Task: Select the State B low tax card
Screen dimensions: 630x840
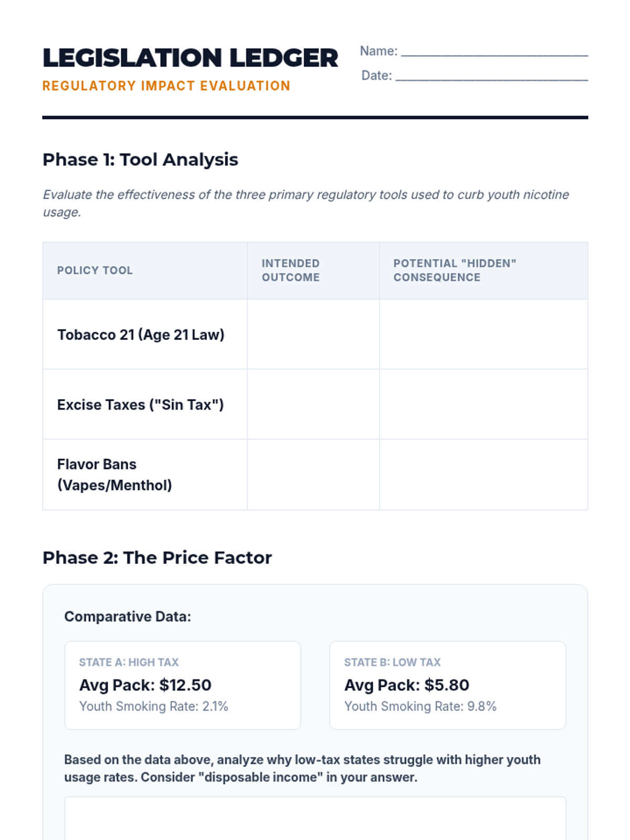Action: [x=447, y=685]
